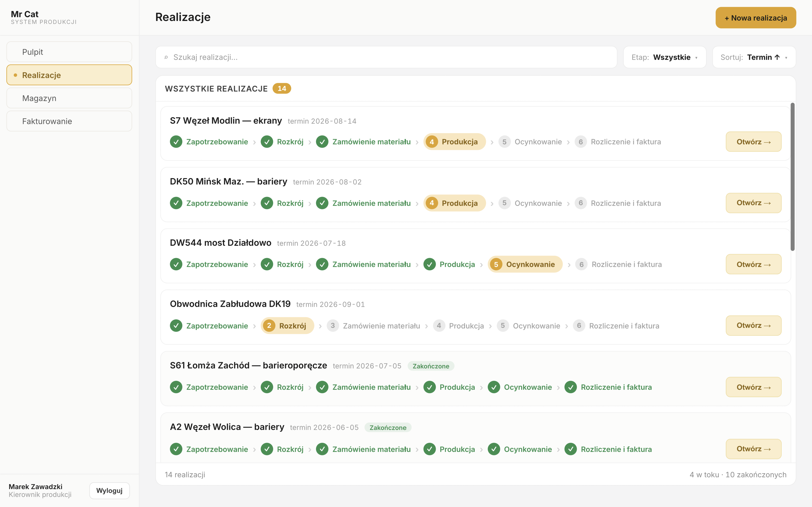Open the Etap filter dropdown

click(664, 57)
